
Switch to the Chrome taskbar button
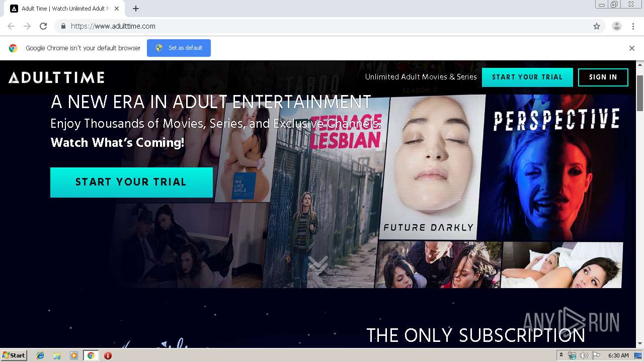coord(91,355)
